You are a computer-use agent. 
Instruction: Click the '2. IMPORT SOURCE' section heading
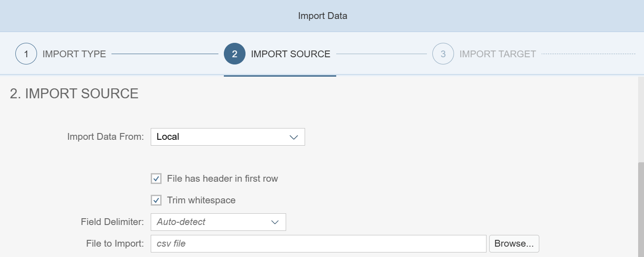(74, 94)
